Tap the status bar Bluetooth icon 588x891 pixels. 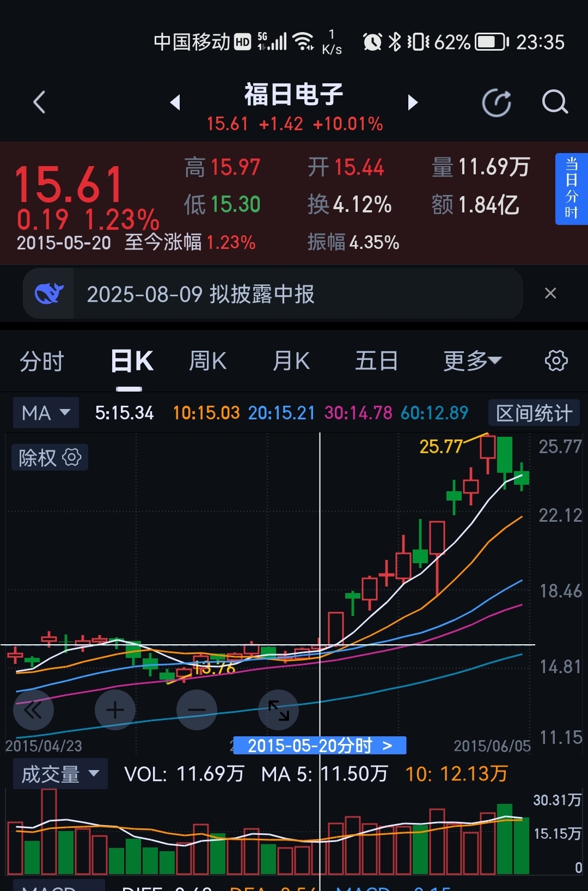pos(395,42)
